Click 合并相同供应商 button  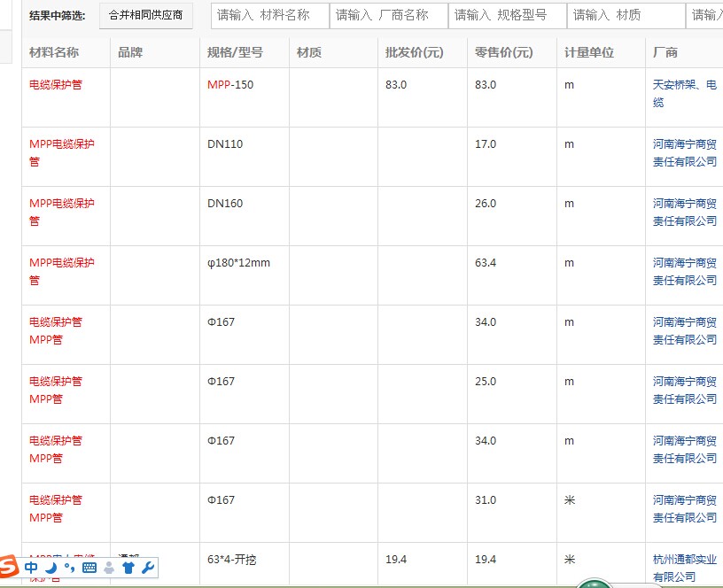tap(145, 15)
